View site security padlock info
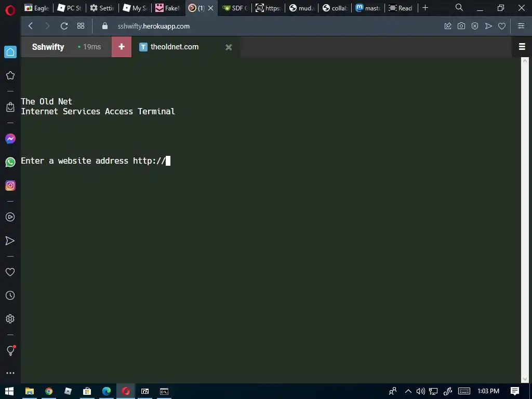Viewport: 532px width, 399px height. click(x=105, y=26)
